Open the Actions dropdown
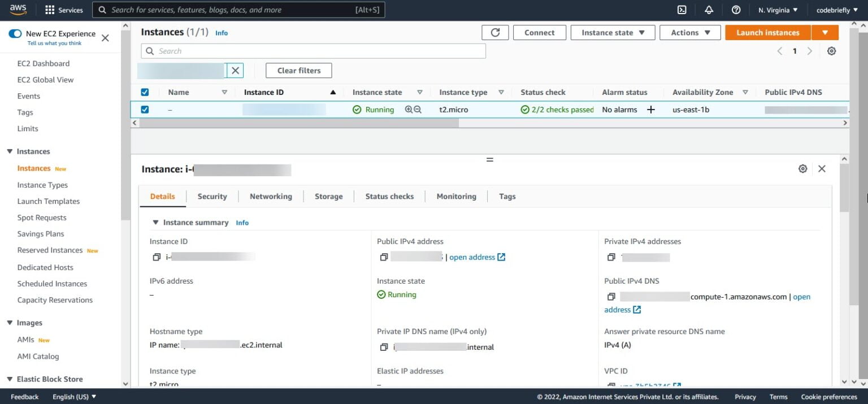Image resolution: width=868 pixels, height=404 pixels. click(689, 32)
